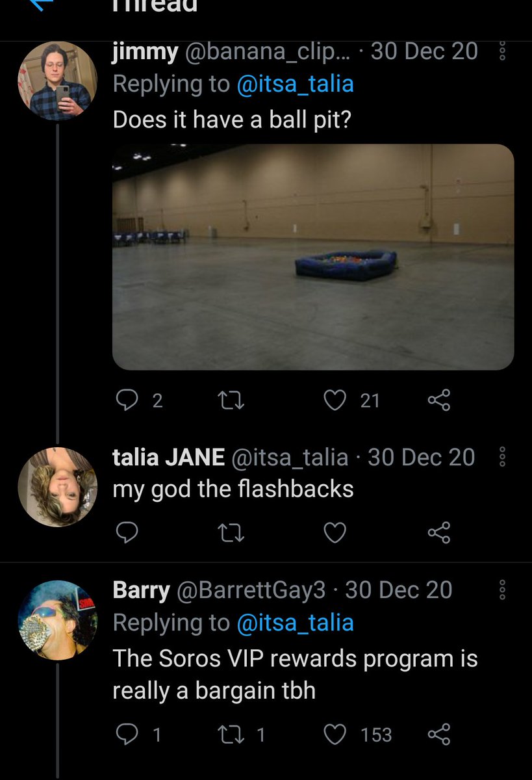
Task: Open jimmy's profile picture
Action: coord(57,81)
